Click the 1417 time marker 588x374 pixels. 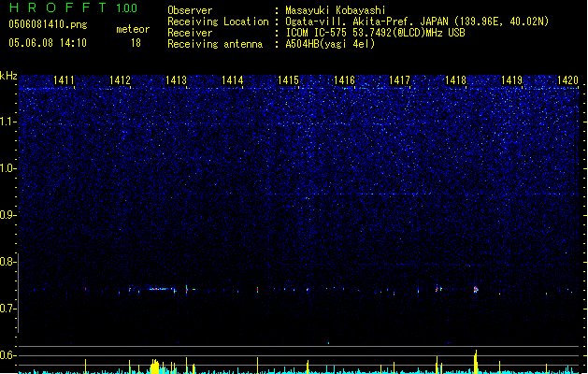[400, 80]
